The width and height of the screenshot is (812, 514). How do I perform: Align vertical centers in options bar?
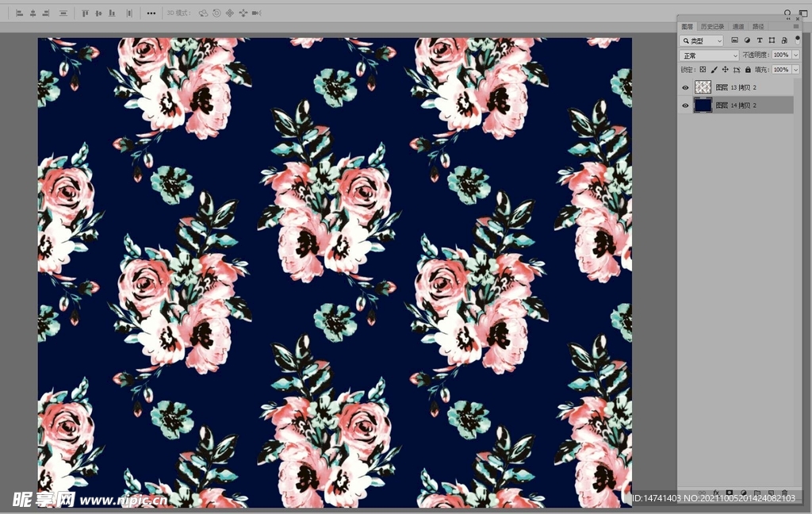point(98,13)
